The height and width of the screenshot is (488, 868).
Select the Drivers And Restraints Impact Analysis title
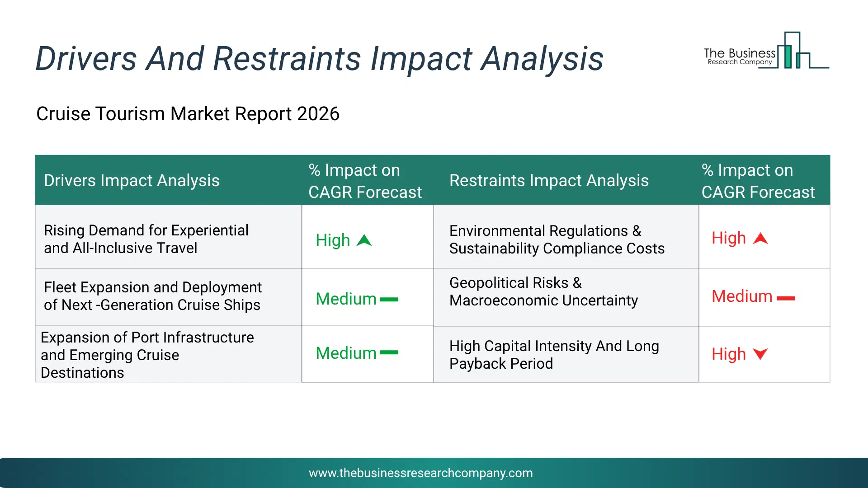pyautogui.click(x=319, y=59)
